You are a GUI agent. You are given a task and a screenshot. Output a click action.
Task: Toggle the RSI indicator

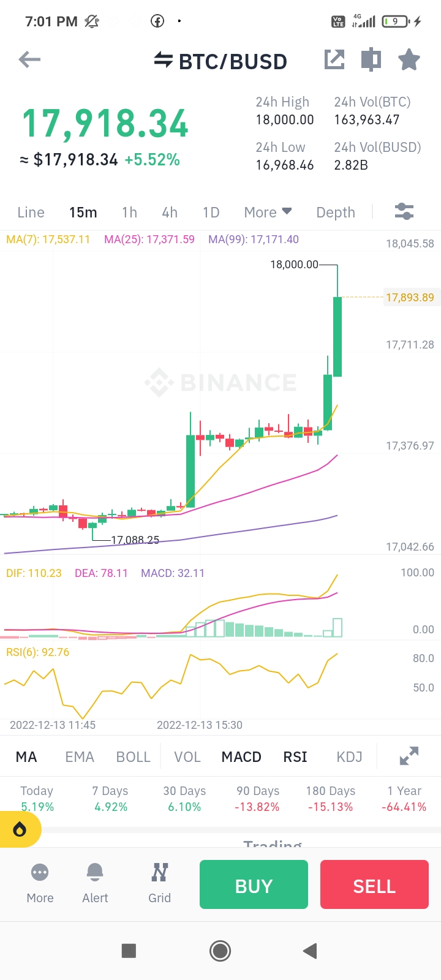coord(295,757)
